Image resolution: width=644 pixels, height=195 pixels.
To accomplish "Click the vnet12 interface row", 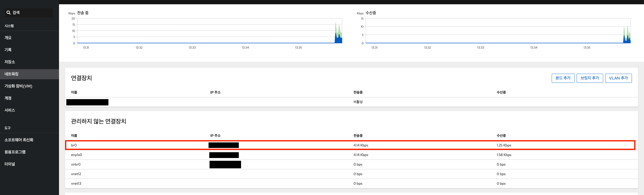I will click(76, 174).
